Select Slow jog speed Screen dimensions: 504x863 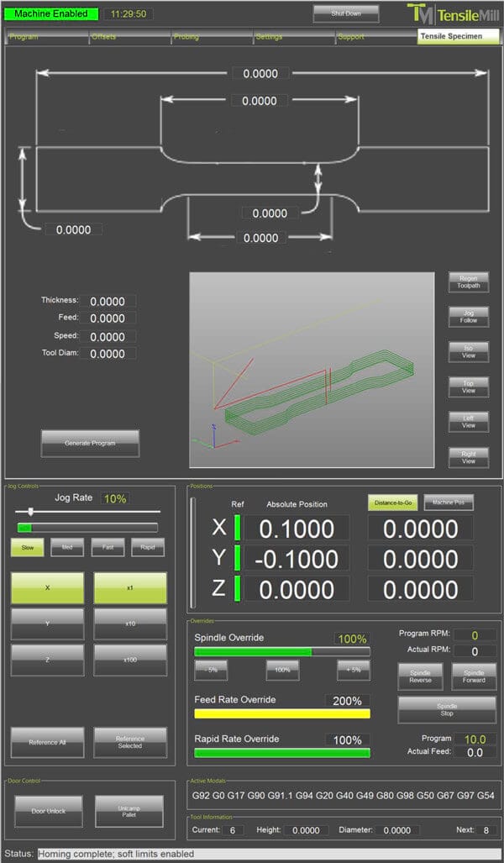(x=27, y=548)
